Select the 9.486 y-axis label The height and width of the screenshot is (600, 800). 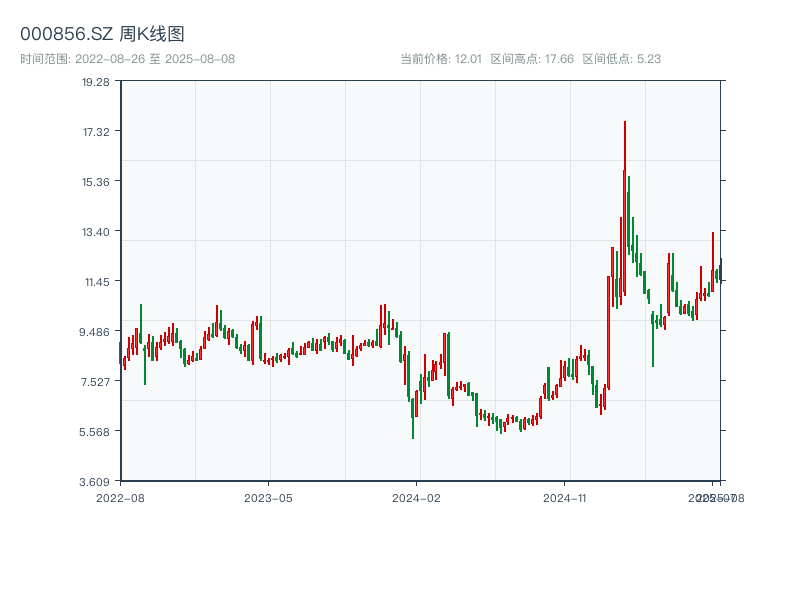pyautogui.click(x=96, y=332)
